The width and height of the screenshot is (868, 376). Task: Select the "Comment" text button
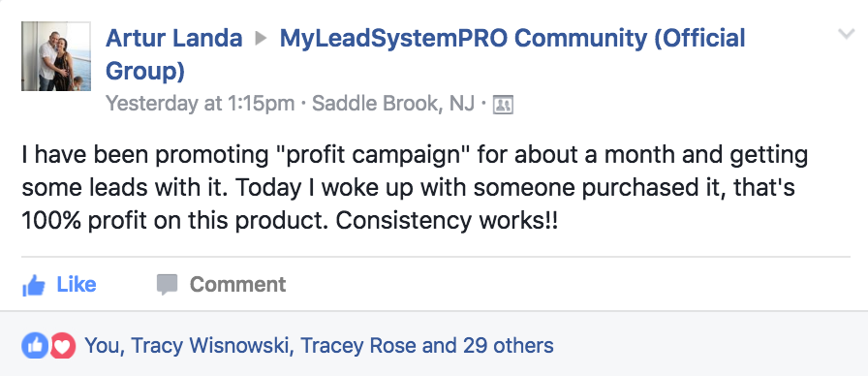[238, 285]
